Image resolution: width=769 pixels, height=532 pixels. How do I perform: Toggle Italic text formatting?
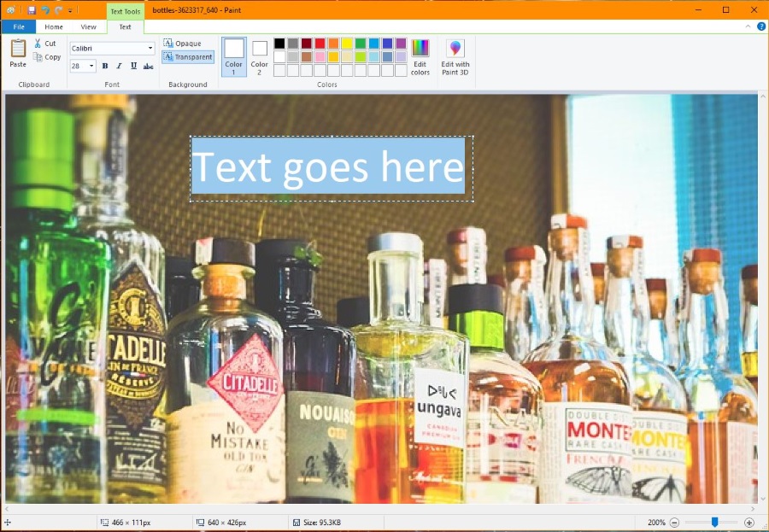click(119, 66)
